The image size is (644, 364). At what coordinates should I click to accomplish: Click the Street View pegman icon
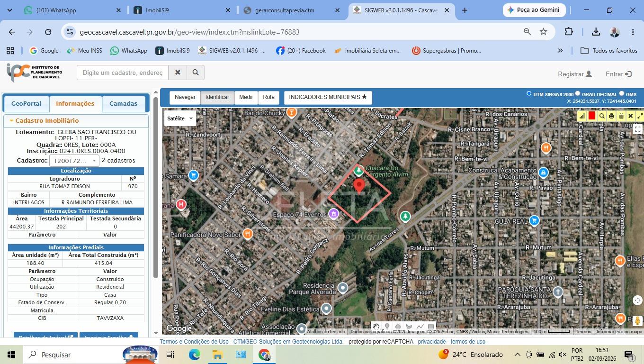click(637, 321)
